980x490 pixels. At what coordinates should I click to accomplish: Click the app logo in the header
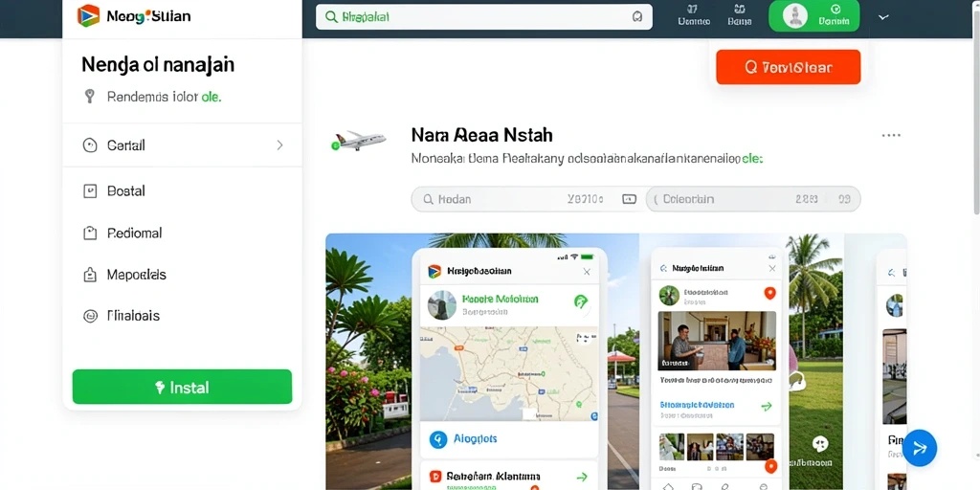(x=88, y=15)
